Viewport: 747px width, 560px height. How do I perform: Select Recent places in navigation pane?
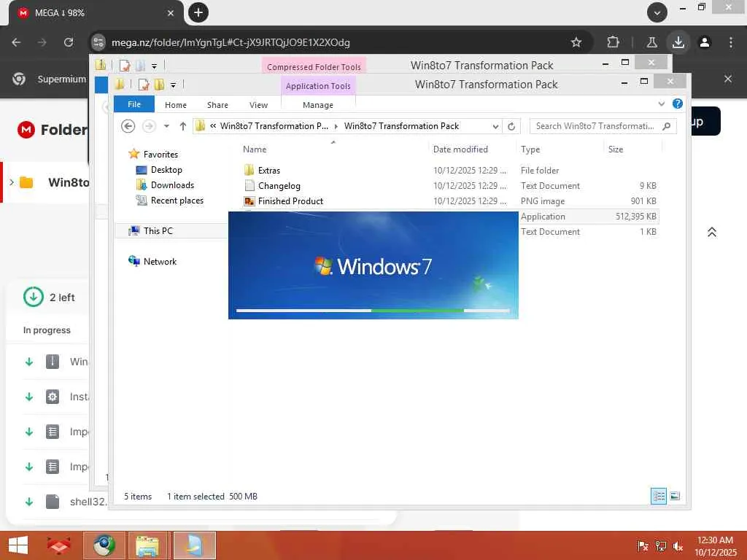[x=169, y=201]
